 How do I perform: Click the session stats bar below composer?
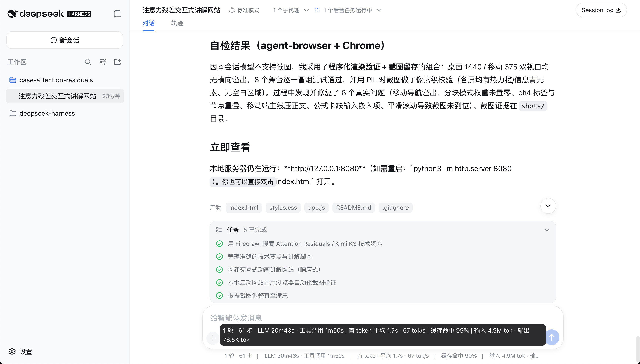(382, 356)
